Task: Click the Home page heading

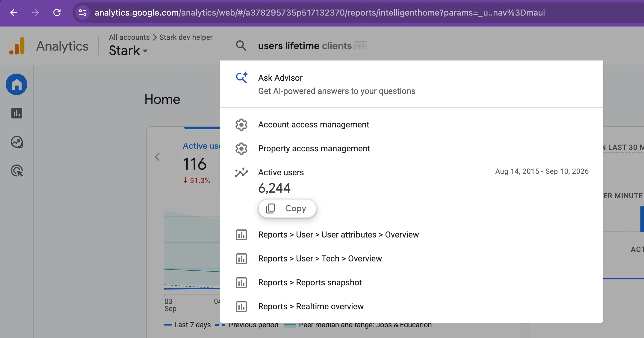Action: pos(162,99)
